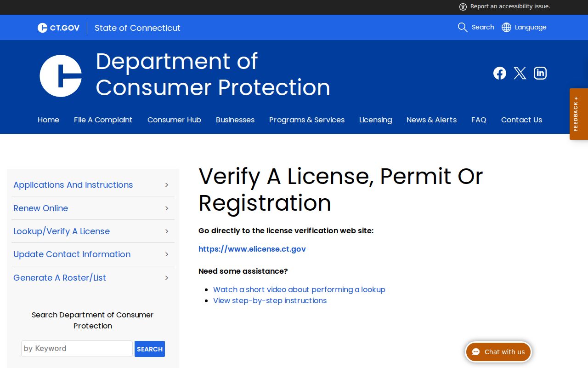Open the LinkedIn social icon
This screenshot has height=368, width=588.
coord(540,73)
